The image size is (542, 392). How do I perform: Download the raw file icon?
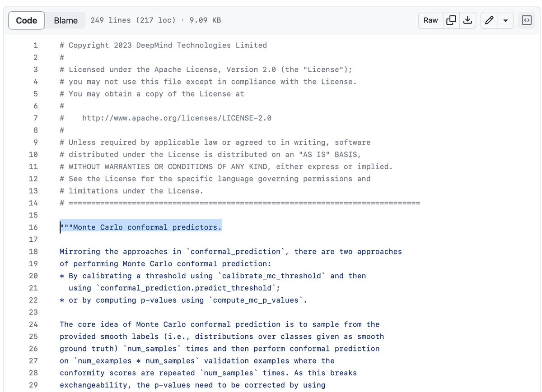(468, 20)
